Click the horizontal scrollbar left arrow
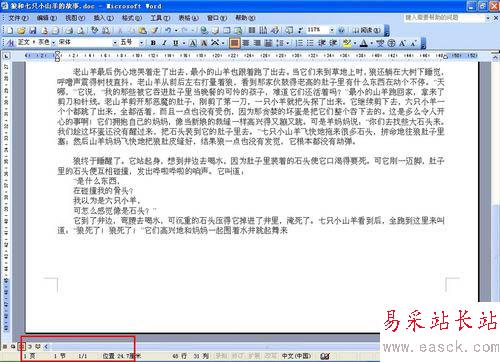 (46, 347)
